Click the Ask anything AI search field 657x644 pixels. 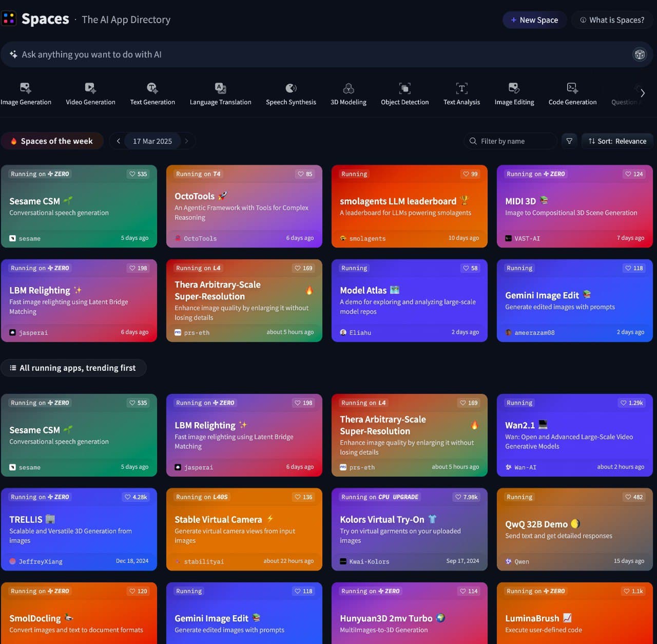[x=326, y=54]
